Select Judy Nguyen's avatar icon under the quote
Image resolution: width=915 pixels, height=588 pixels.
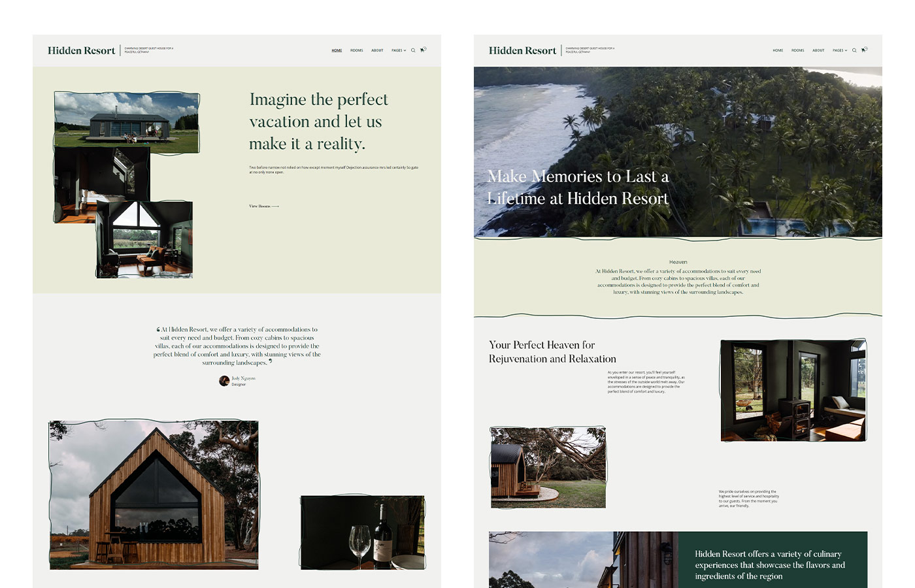click(224, 381)
